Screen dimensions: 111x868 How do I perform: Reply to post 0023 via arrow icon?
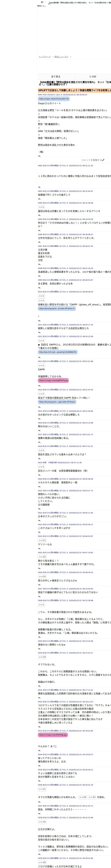coord(39,532)
